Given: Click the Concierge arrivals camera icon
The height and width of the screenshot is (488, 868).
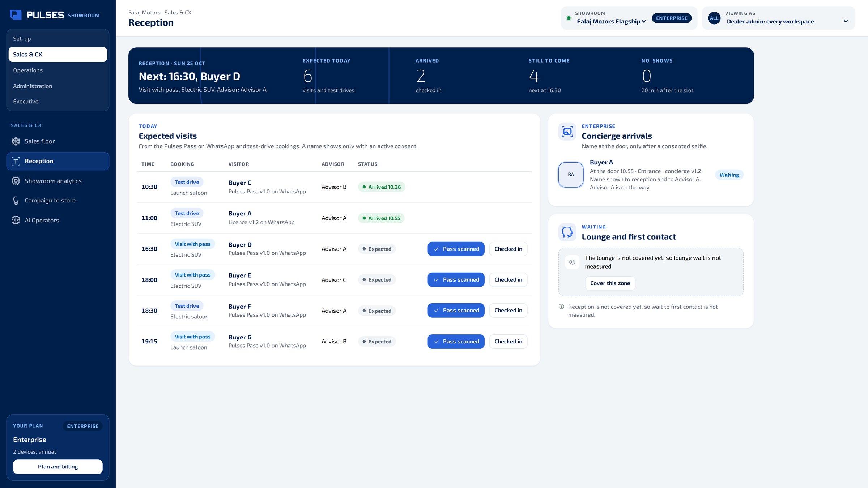Looking at the screenshot, I should click(567, 132).
